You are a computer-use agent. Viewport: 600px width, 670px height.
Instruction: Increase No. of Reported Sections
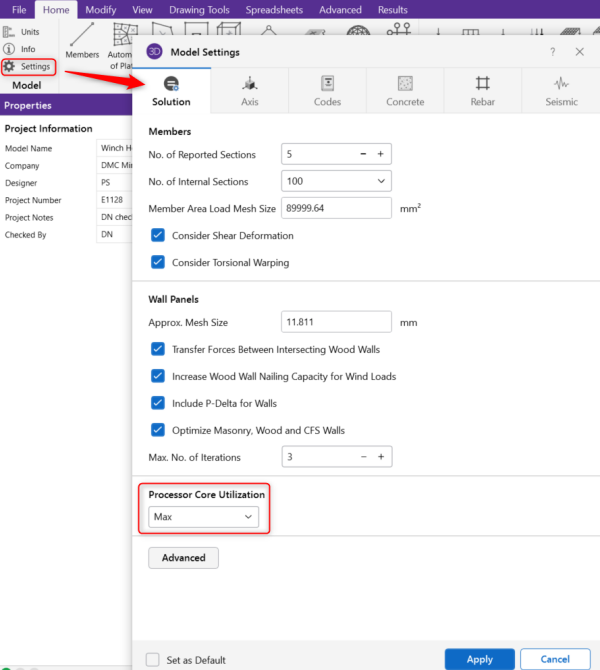[380, 154]
